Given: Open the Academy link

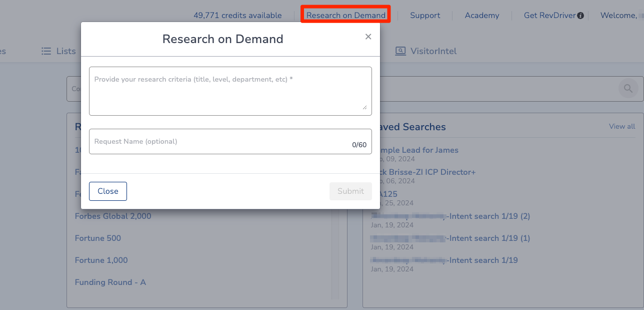Looking at the screenshot, I should click(x=482, y=16).
